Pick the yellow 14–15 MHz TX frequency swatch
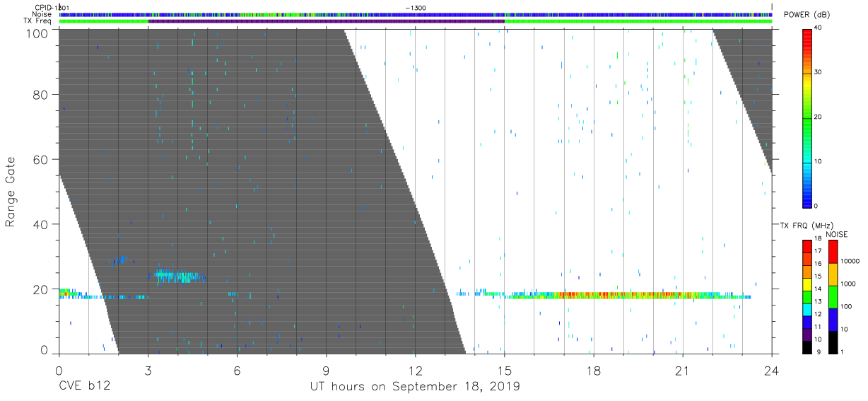Screen dimensions: 868x401 [x=807, y=284]
